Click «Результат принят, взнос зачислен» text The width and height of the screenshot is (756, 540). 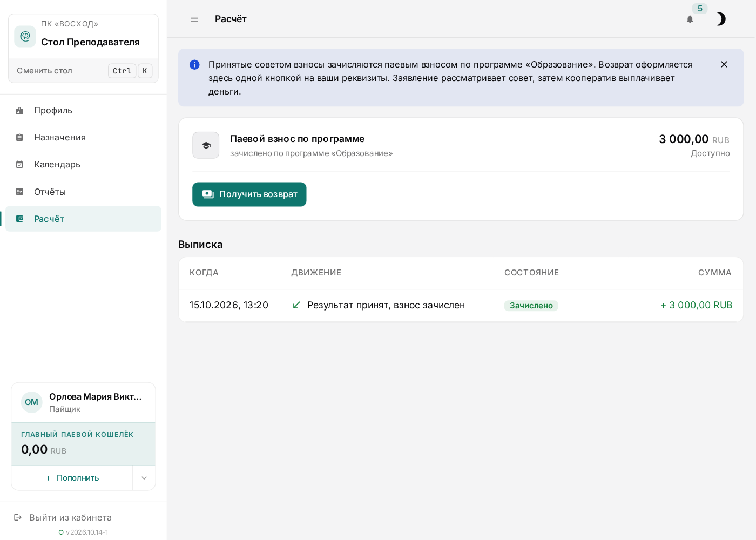386,305
